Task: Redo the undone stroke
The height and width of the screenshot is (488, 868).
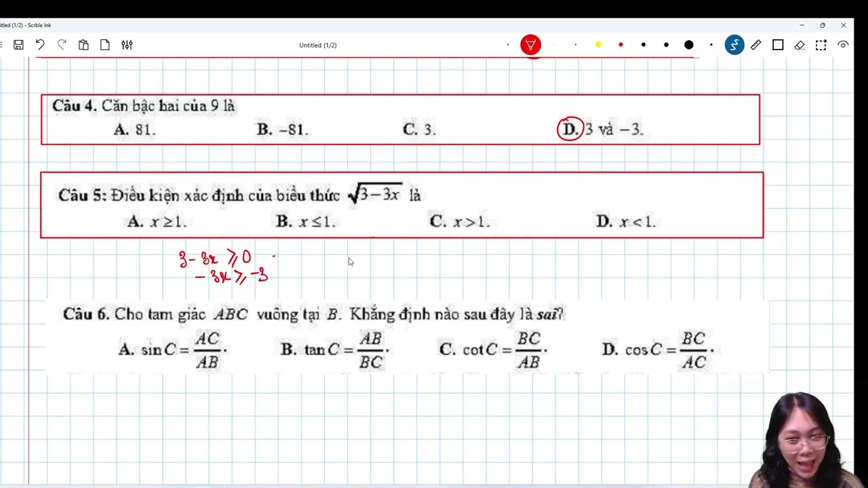Action: point(62,45)
